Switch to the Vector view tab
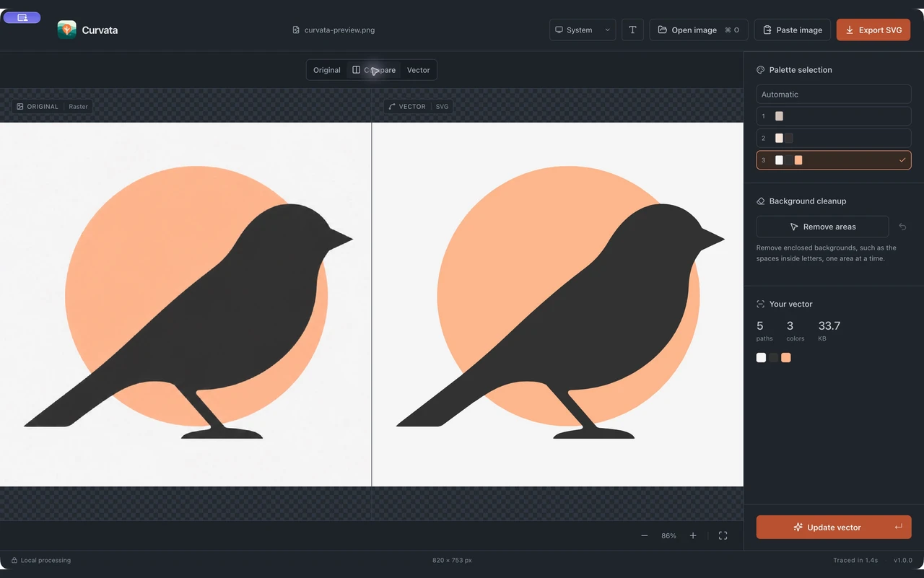 419,70
